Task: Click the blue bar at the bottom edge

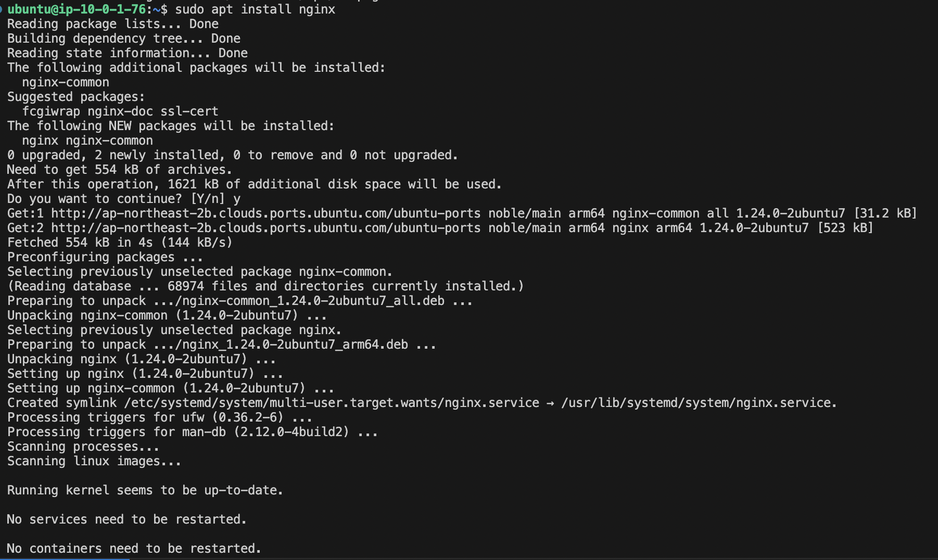Action: coord(65,559)
